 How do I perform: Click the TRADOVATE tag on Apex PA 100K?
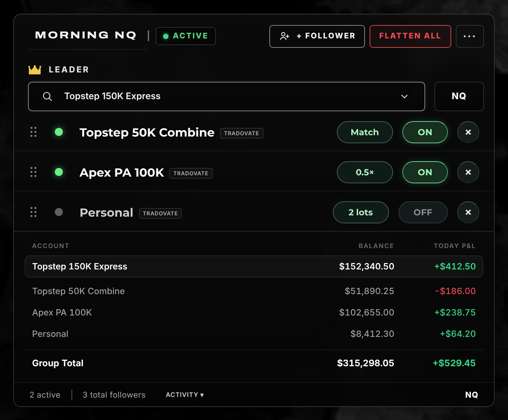[x=191, y=173]
